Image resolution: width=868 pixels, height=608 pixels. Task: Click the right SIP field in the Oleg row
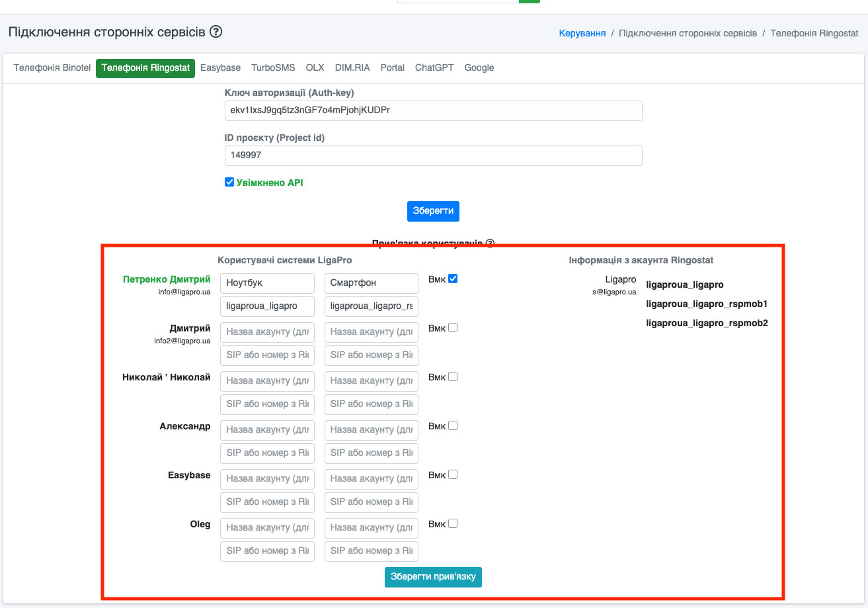372,551
